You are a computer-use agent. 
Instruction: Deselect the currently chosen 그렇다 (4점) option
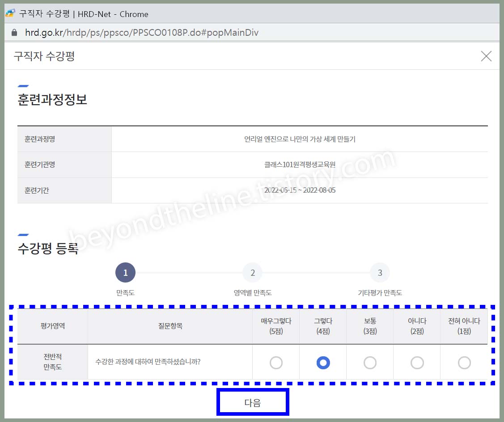click(323, 362)
